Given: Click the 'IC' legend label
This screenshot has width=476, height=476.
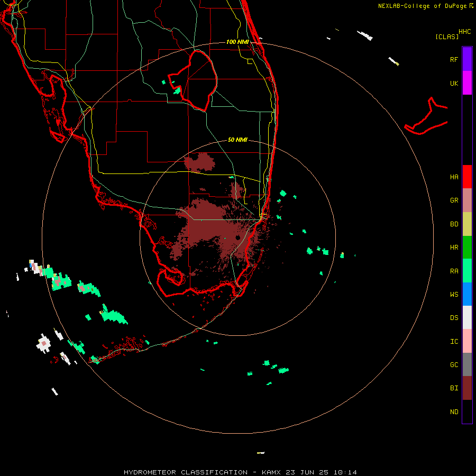Looking at the screenshot, I should (454, 342).
